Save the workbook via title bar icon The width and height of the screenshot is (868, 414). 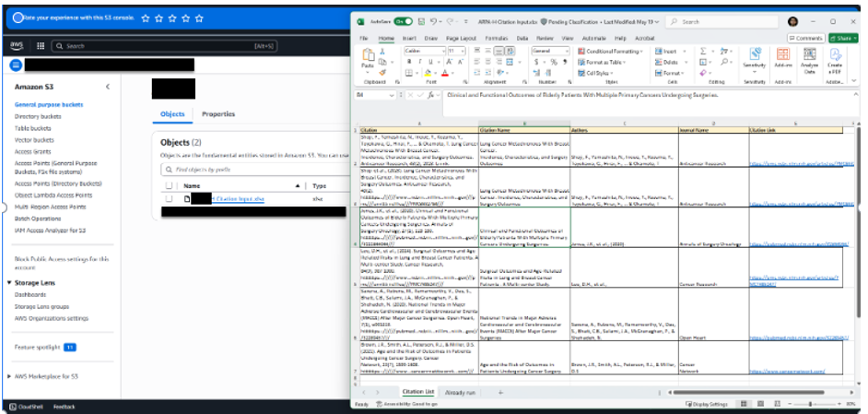click(421, 21)
